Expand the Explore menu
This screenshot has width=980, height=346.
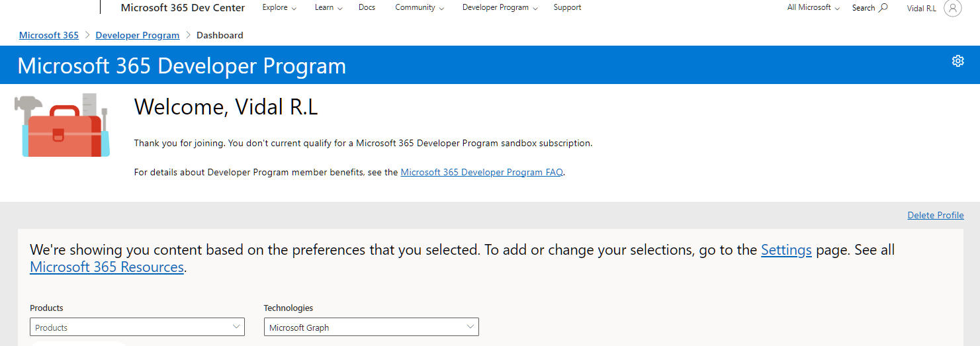[279, 8]
